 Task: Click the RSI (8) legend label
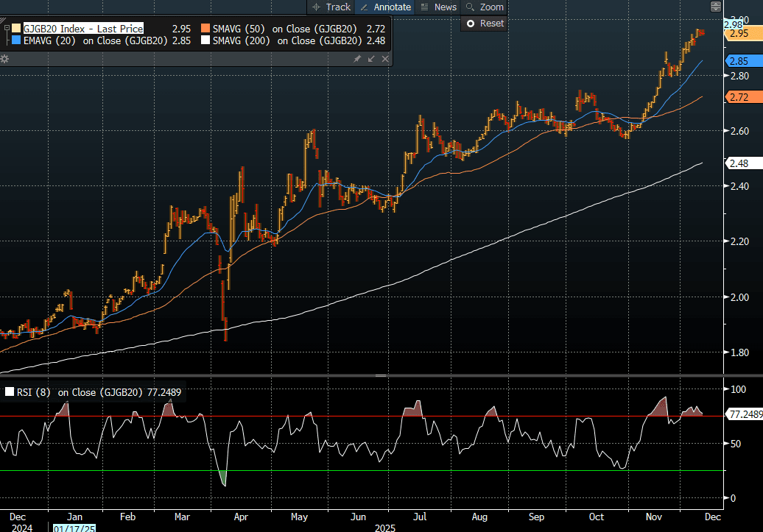(33, 392)
